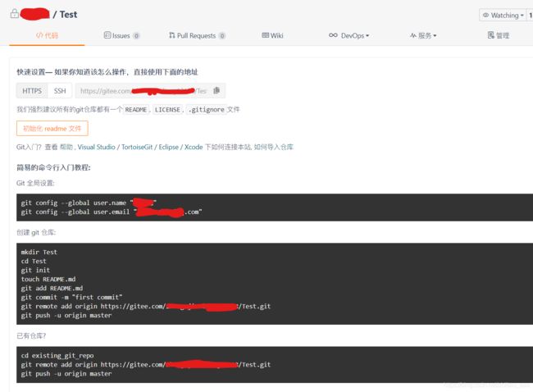Viewport: 533px width, 392px height.
Task: Open the 帮助 help link
Action: tap(66, 147)
